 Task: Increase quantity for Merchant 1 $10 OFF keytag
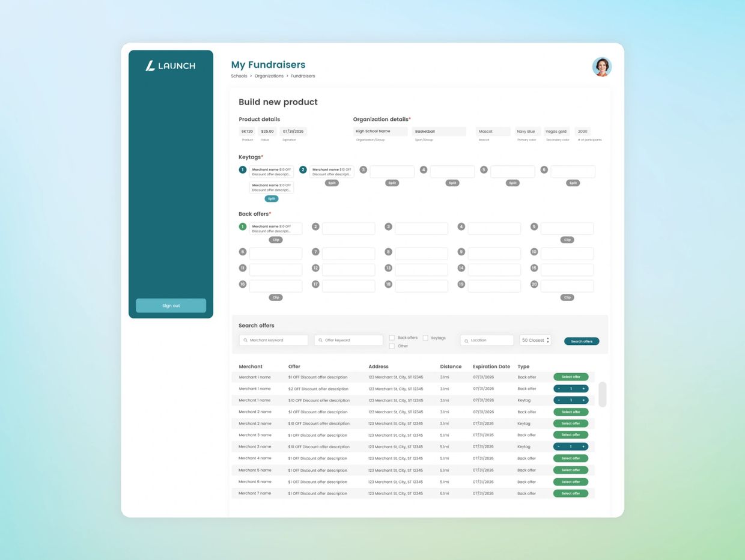583,400
